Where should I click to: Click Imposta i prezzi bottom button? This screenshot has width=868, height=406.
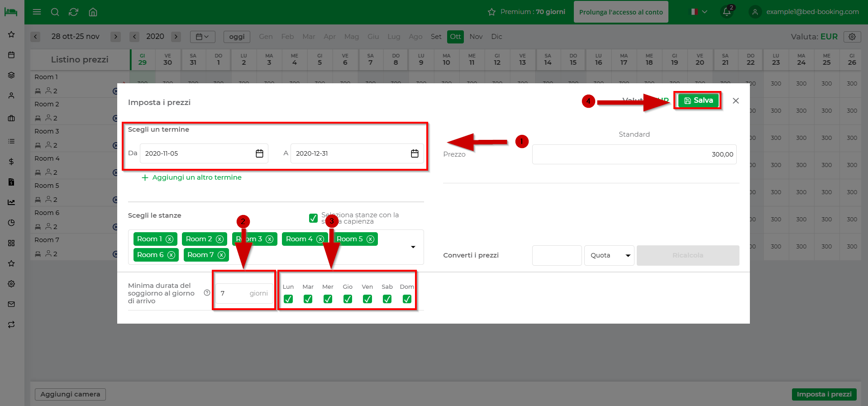[x=824, y=394]
